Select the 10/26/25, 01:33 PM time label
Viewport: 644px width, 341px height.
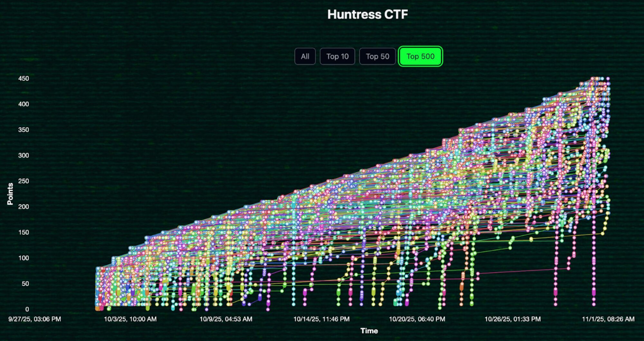pos(513,319)
